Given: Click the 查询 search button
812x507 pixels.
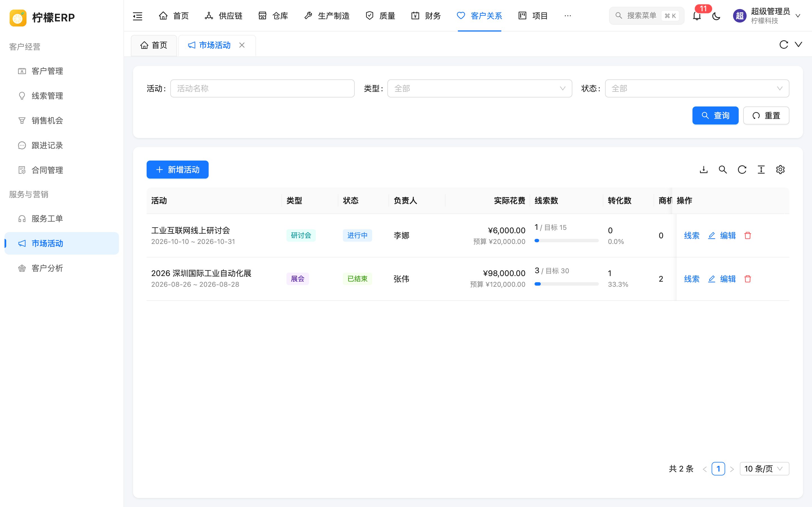Looking at the screenshot, I should click(715, 115).
